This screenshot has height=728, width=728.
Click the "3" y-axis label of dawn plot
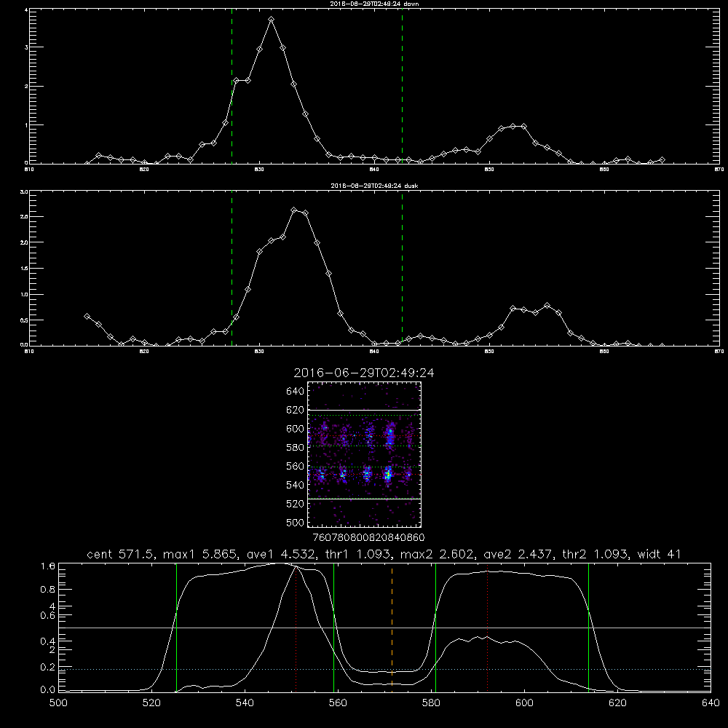[x=26, y=47]
